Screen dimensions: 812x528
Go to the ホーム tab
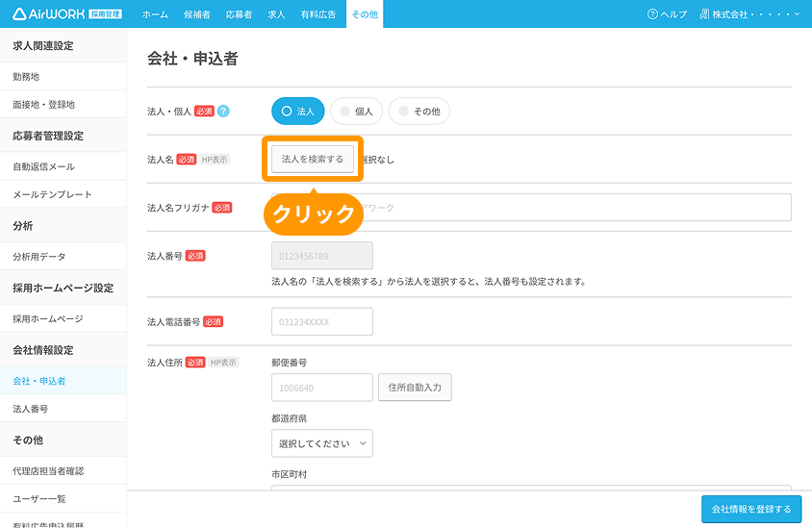click(x=155, y=14)
